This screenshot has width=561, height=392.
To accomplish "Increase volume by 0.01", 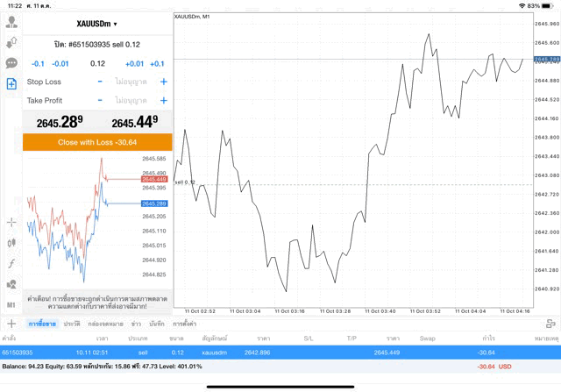I will tap(134, 63).
